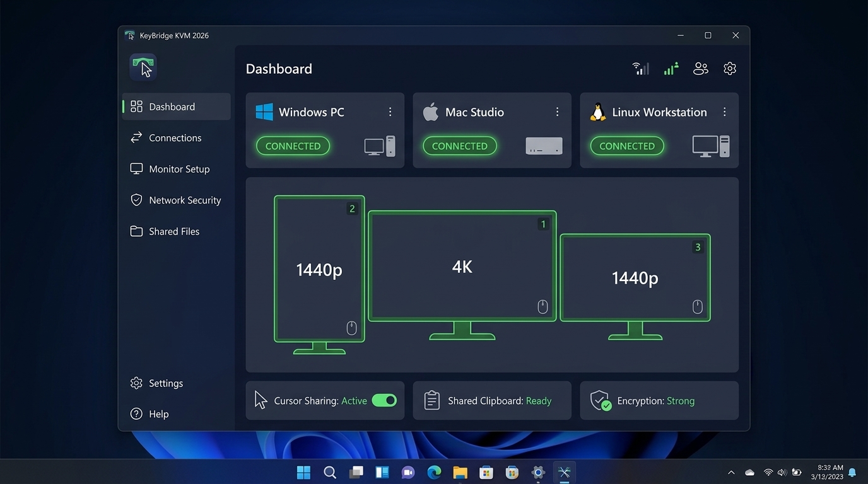Select Dashboard in the sidebar

tap(177, 107)
